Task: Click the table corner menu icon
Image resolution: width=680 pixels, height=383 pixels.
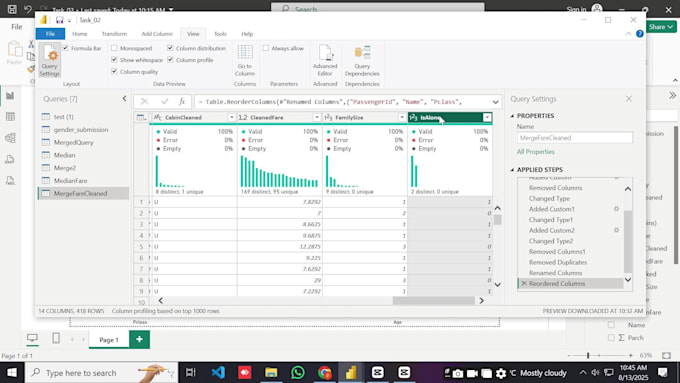Action: pyautogui.click(x=141, y=118)
